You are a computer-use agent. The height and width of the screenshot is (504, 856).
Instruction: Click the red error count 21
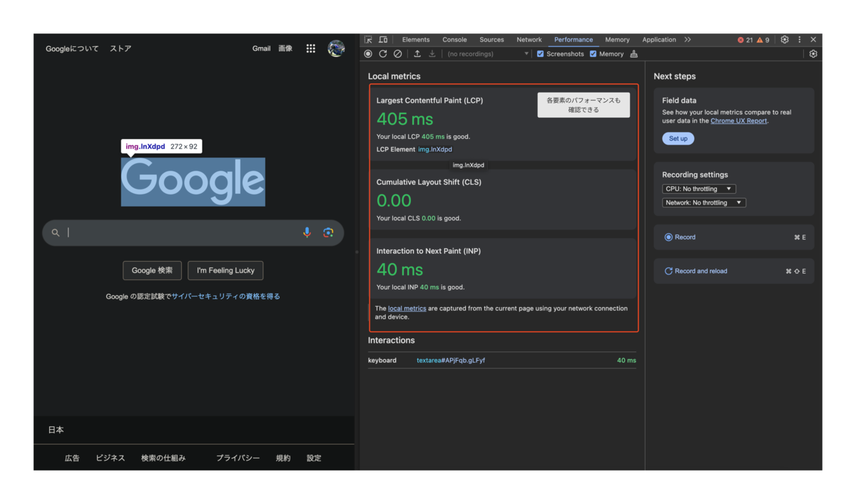click(745, 40)
